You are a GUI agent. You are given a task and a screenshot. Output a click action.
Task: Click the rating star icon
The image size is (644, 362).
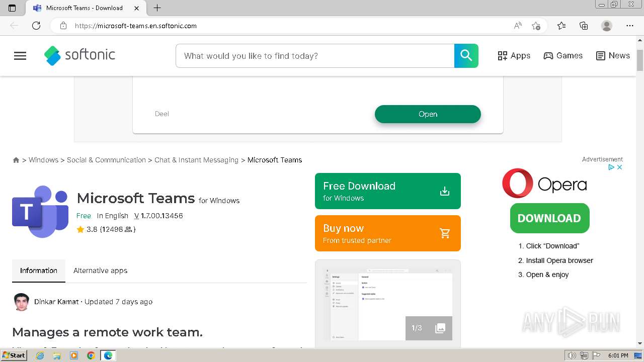pos(80,229)
